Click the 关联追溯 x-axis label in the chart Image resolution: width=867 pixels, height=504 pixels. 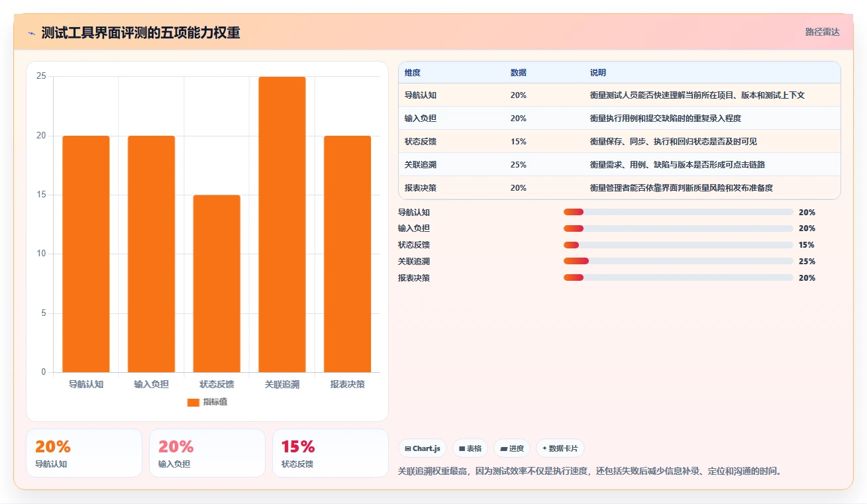(x=282, y=384)
